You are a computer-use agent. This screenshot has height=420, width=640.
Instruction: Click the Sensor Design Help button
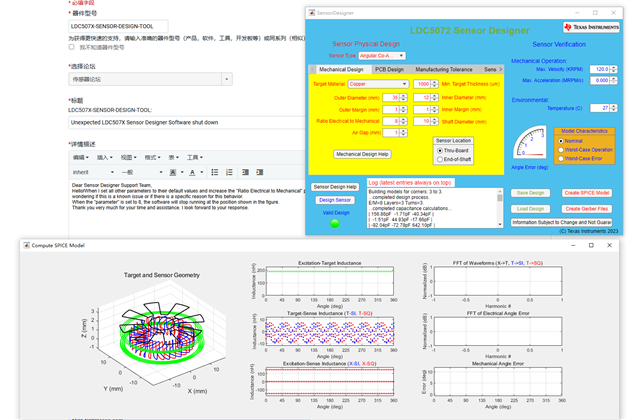click(335, 187)
